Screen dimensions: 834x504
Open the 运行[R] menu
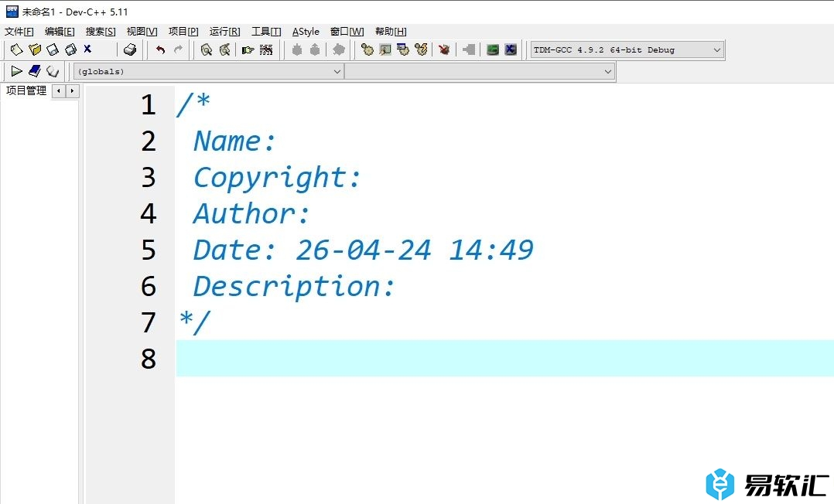(224, 32)
